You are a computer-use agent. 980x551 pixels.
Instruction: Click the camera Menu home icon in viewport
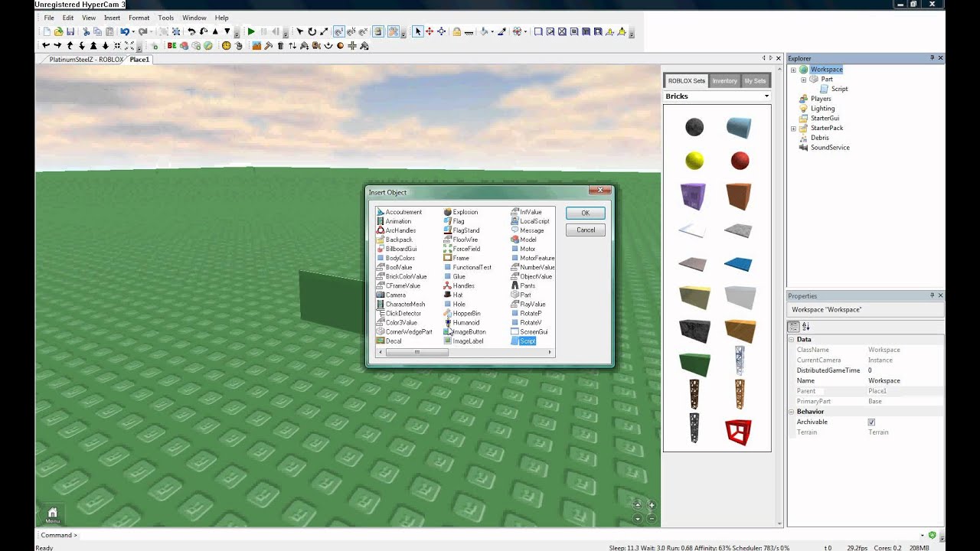pos(52,514)
